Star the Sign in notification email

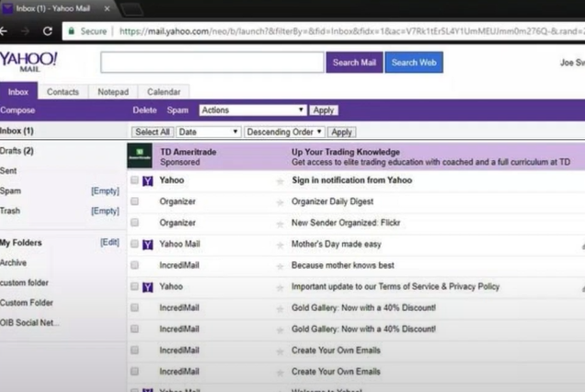tap(280, 182)
